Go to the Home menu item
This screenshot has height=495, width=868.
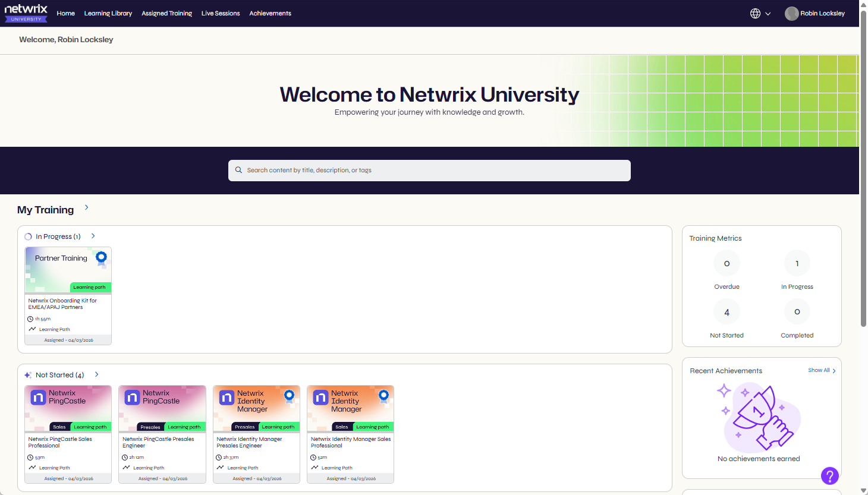click(65, 13)
